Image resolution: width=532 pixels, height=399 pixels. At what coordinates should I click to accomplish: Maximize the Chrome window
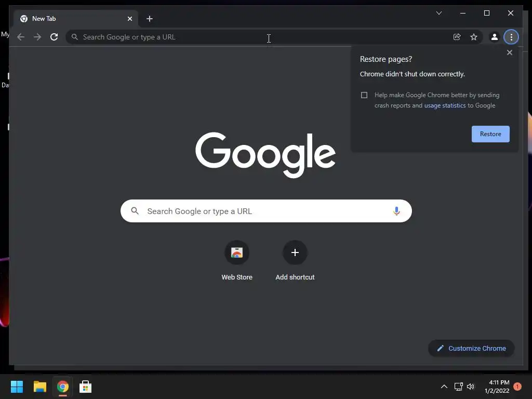pos(486,13)
